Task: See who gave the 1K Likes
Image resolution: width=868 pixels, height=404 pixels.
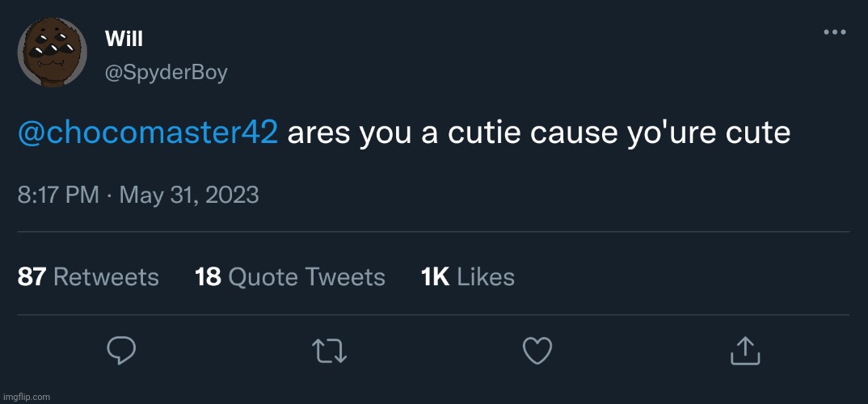Action: coord(468,277)
